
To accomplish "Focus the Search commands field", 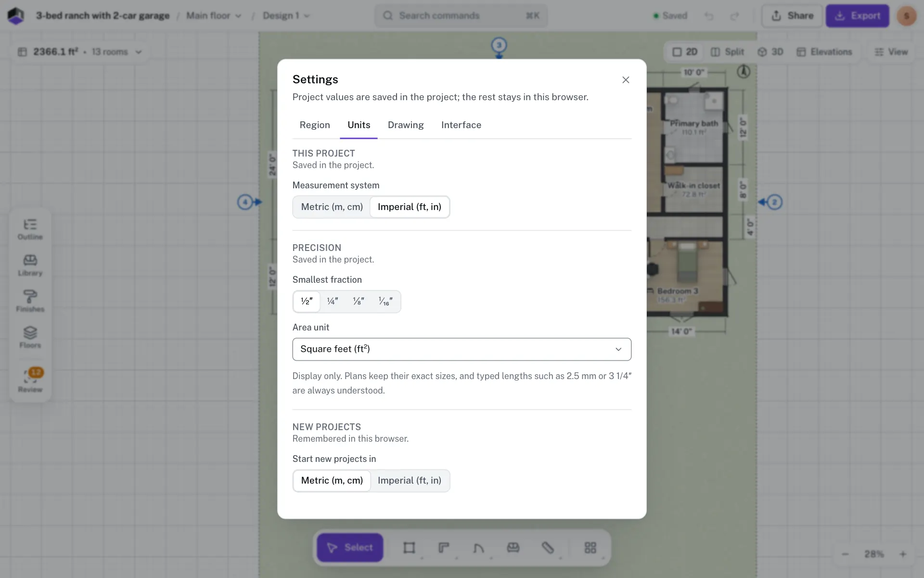I will click(461, 16).
